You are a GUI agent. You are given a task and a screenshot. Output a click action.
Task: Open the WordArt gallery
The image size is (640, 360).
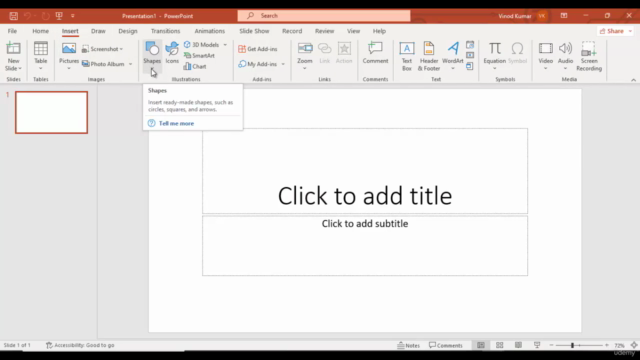pos(453,56)
